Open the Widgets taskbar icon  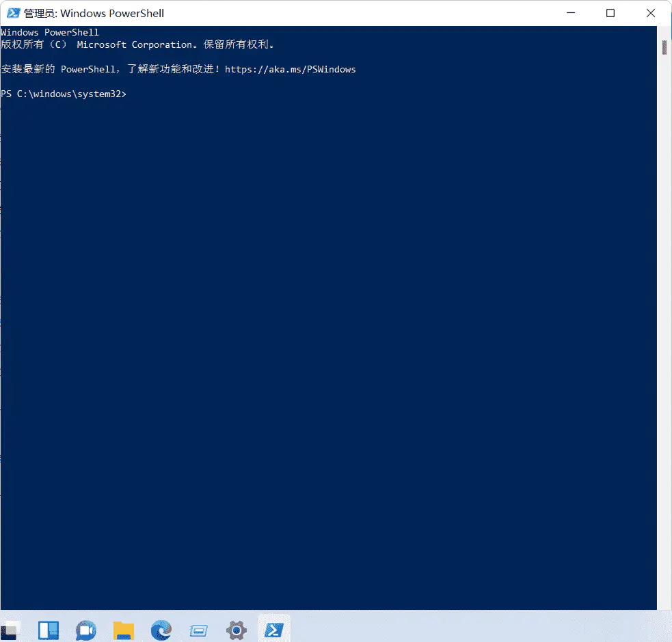[49, 630]
